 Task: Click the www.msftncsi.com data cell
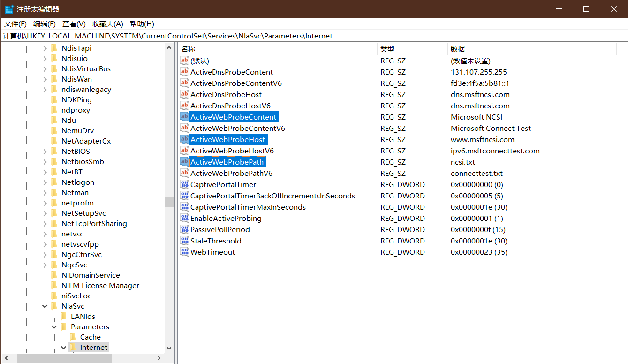click(x=483, y=139)
